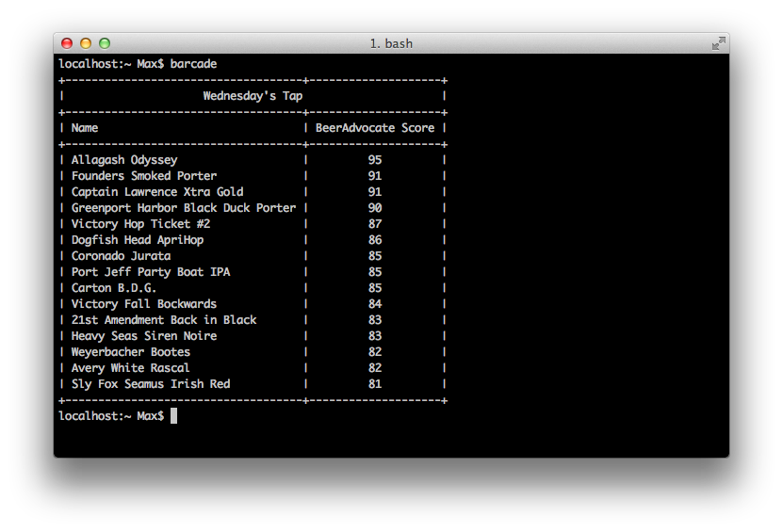This screenshot has width=783, height=532.
Task: Select the 'Allagash Odyssey' row name
Action: click(x=124, y=160)
